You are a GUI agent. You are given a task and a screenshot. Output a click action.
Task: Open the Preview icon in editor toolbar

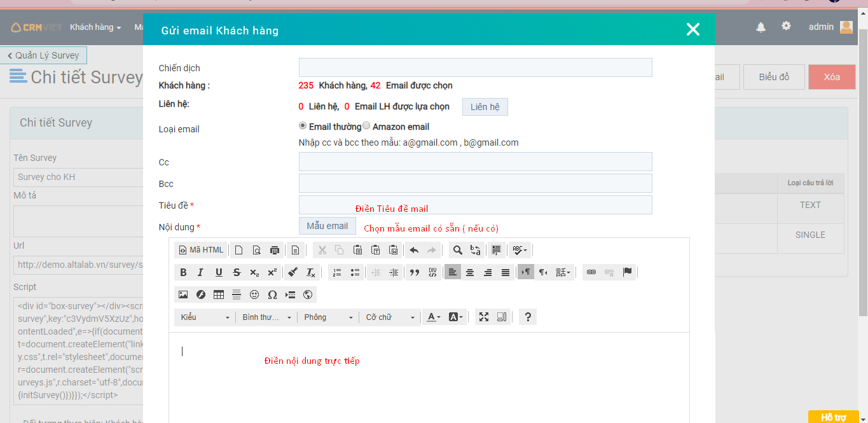[x=257, y=250]
